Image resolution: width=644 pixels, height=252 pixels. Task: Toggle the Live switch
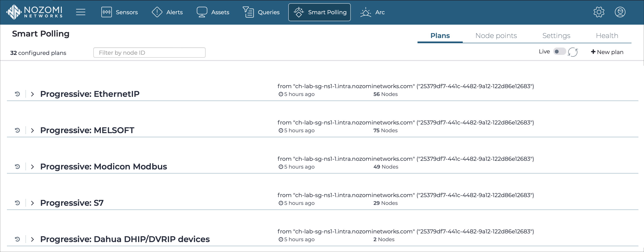(x=559, y=52)
